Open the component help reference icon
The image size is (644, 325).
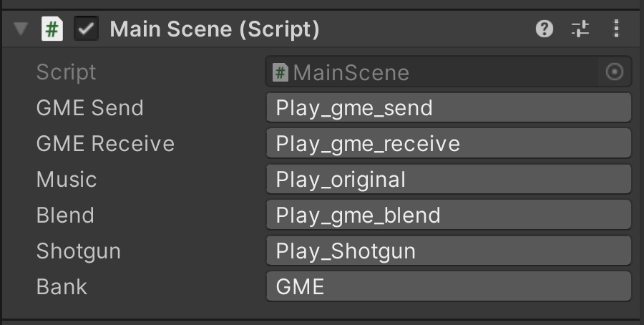(x=545, y=29)
